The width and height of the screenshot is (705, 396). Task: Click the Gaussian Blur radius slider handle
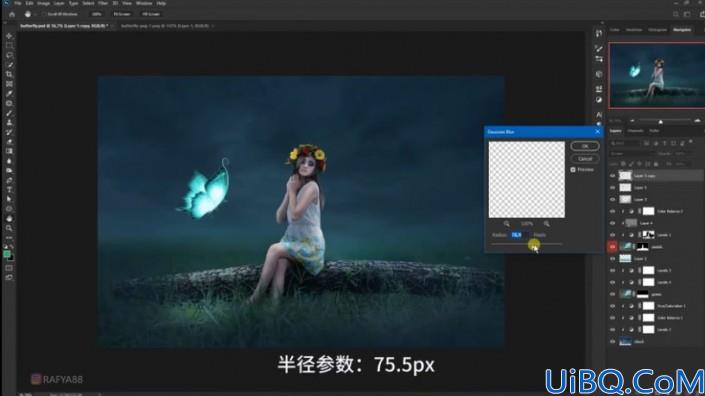tap(533, 245)
